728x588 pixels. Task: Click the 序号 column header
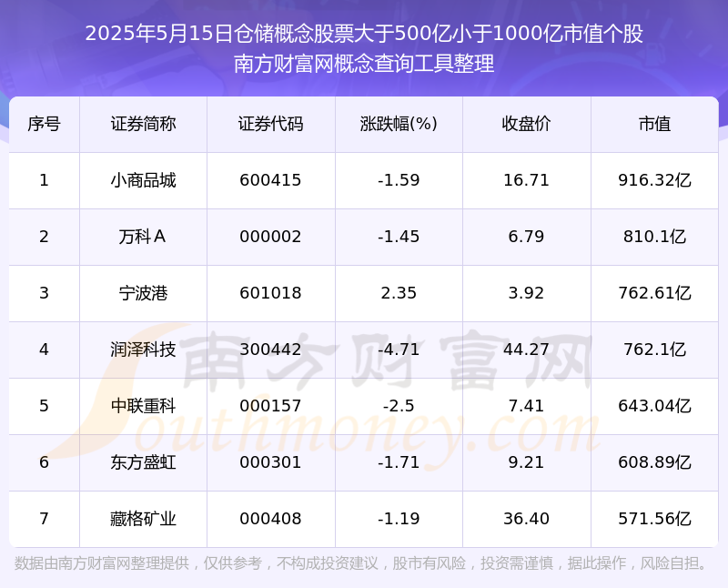coord(44,124)
